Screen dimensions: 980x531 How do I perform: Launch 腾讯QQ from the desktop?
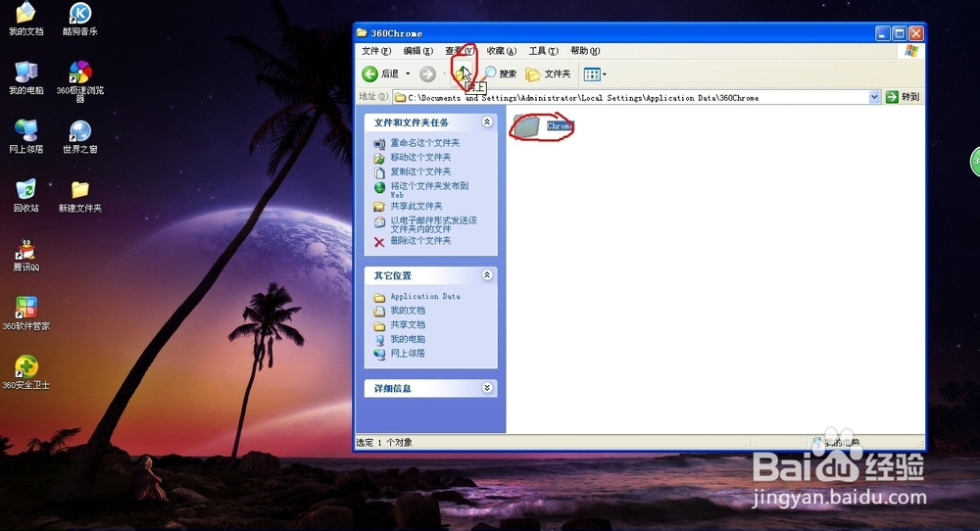pyautogui.click(x=25, y=255)
